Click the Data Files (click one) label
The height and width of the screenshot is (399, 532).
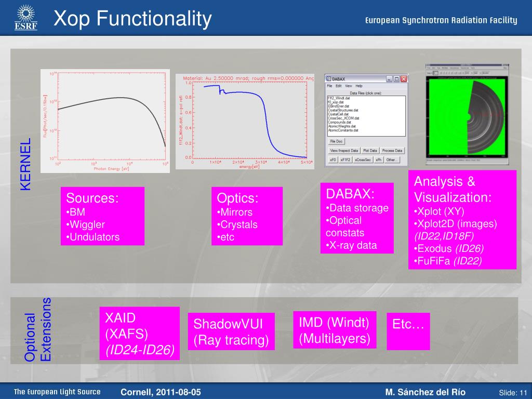pos(366,93)
